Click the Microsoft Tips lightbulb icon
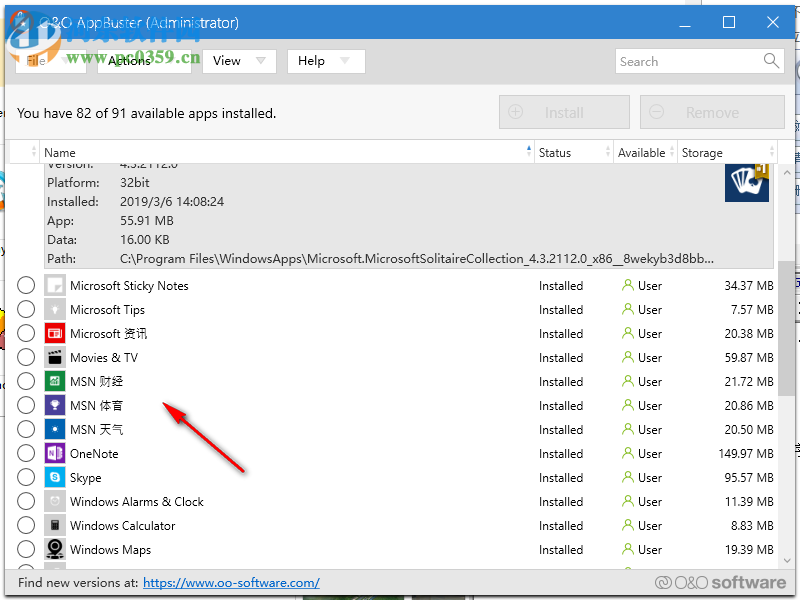 [55, 310]
